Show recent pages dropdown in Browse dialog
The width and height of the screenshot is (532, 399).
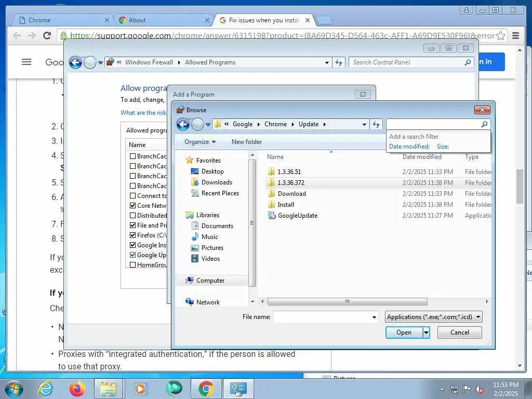(208, 125)
